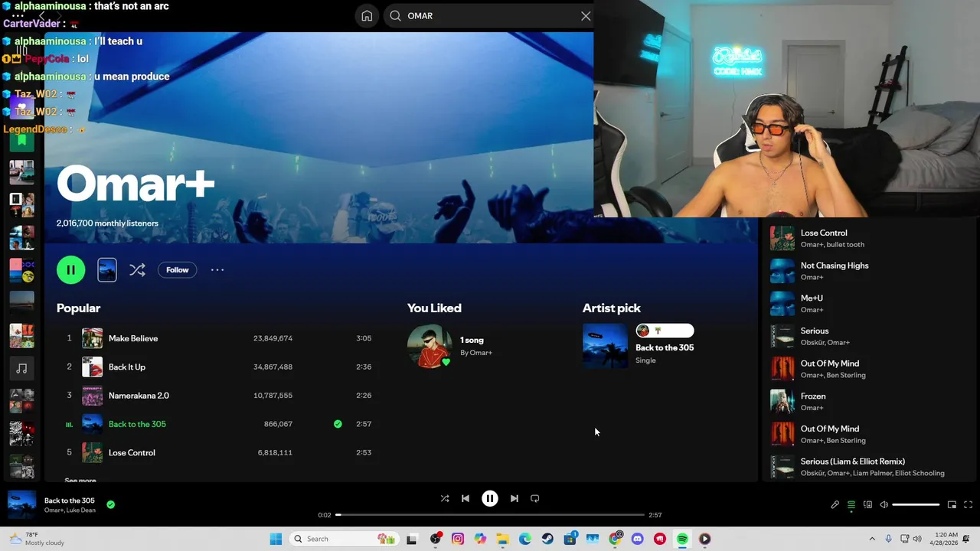The height and width of the screenshot is (551, 980).
Task: Open Steam from the taskbar
Action: pyautogui.click(x=547, y=539)
